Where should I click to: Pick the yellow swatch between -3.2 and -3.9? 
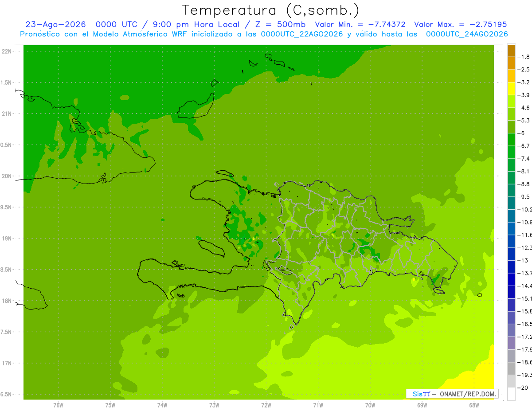[x=511, y=89]
